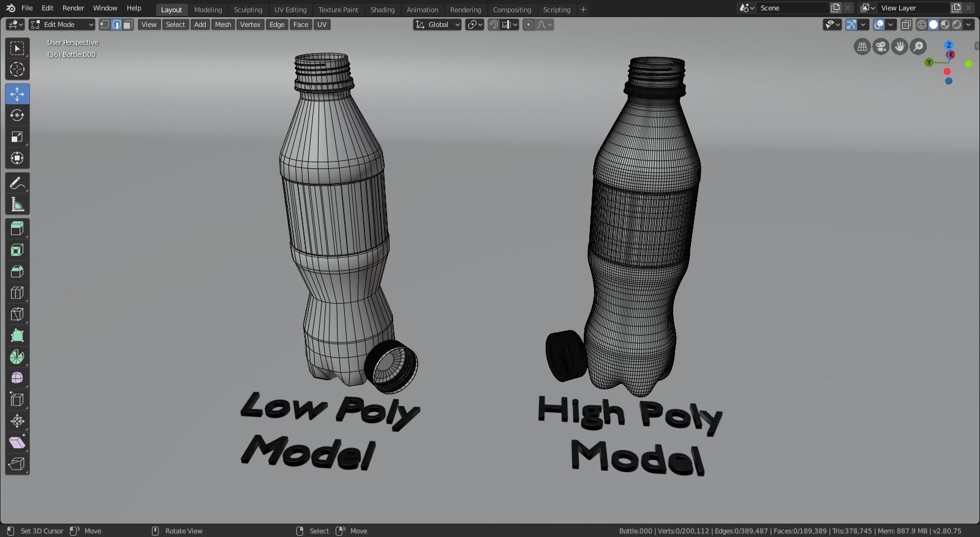Click the Blender logo menu

coord(10,8)
